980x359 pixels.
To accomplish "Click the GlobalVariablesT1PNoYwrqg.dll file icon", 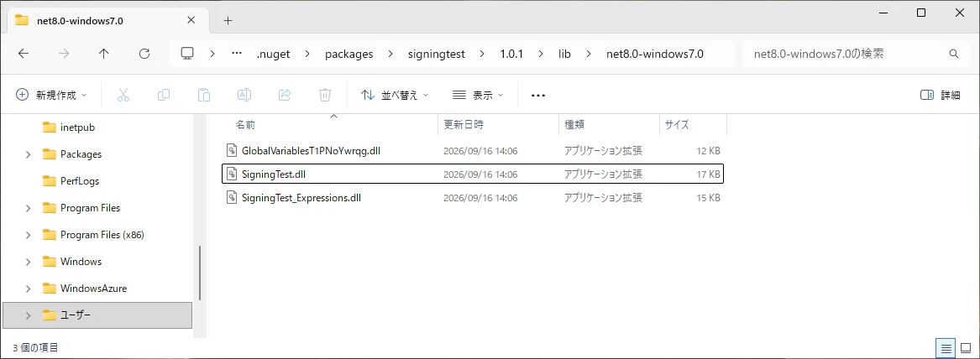I will pyautogui.click(x=232, y=150).
